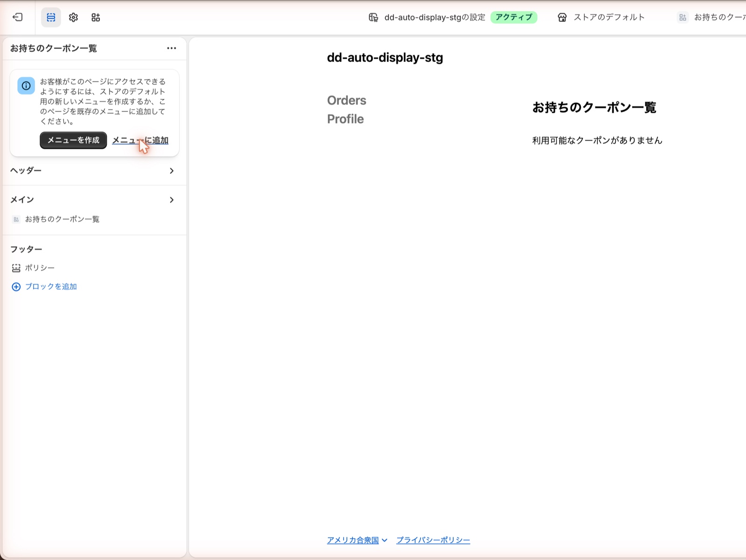746x560 pixels.
Task: Click dd-auto-display-stgの設定 in top bar
Action: pyautogui.click(x=435, y=18)
